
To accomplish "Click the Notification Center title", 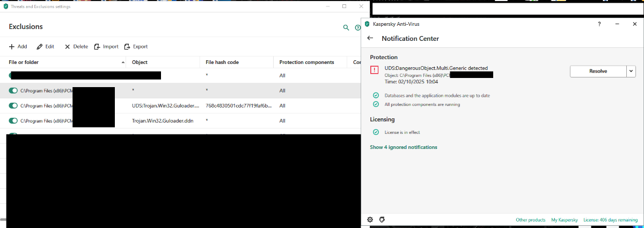I will tap(411, 39).
